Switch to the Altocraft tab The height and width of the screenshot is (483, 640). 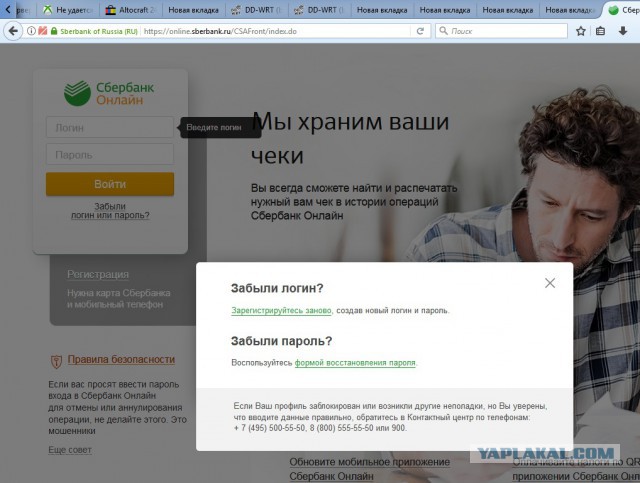point(130,10)
